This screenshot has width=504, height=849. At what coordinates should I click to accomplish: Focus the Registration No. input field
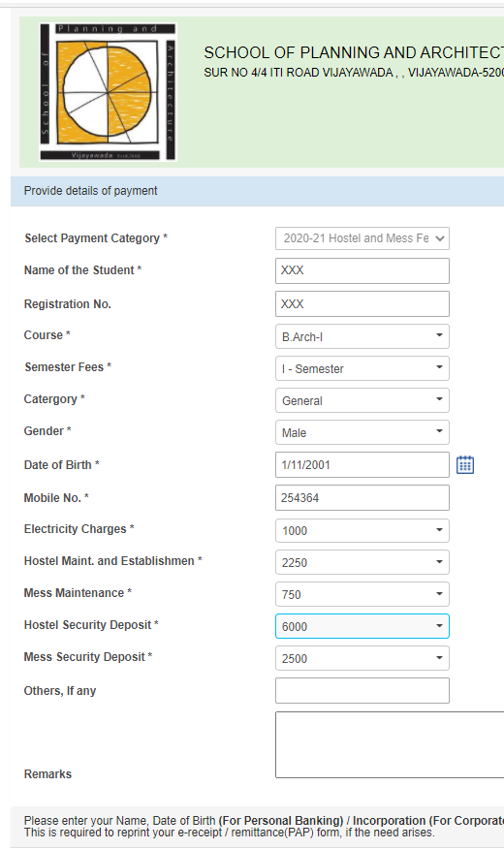click(x=362, y=303)
